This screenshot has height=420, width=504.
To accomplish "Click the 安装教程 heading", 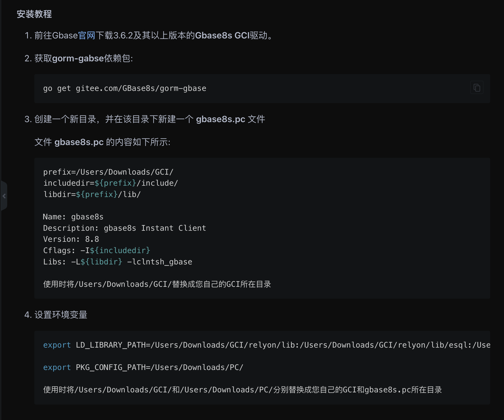I will point(34,14).
